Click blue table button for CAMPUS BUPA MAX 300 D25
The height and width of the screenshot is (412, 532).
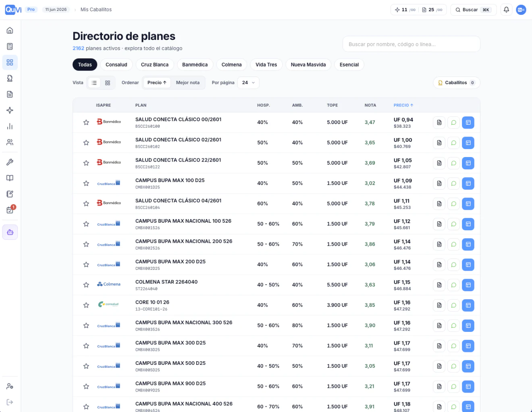[468, 346]
